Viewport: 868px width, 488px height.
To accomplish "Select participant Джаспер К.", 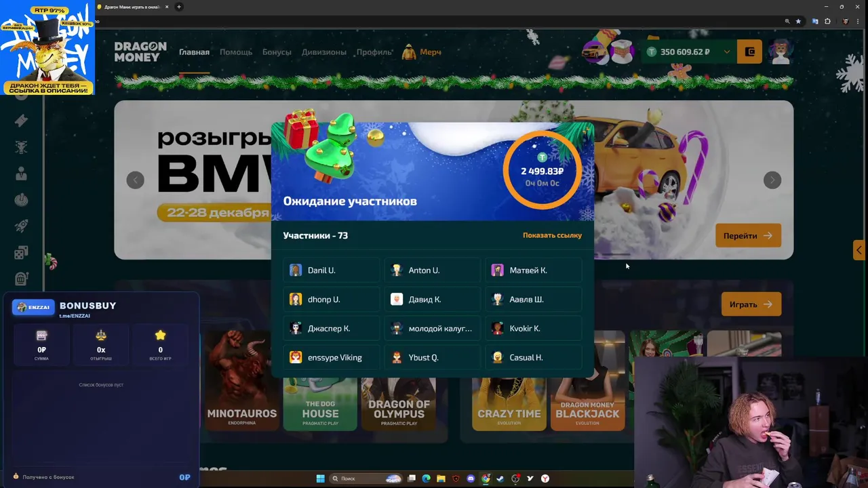I will pyautogui.click(x=332, y=328).
